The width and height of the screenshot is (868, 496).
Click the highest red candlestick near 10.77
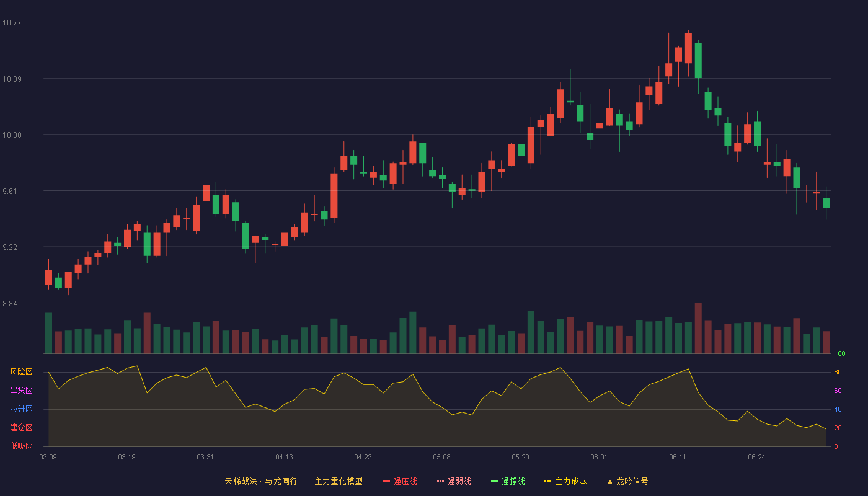(x=688, y=48)
